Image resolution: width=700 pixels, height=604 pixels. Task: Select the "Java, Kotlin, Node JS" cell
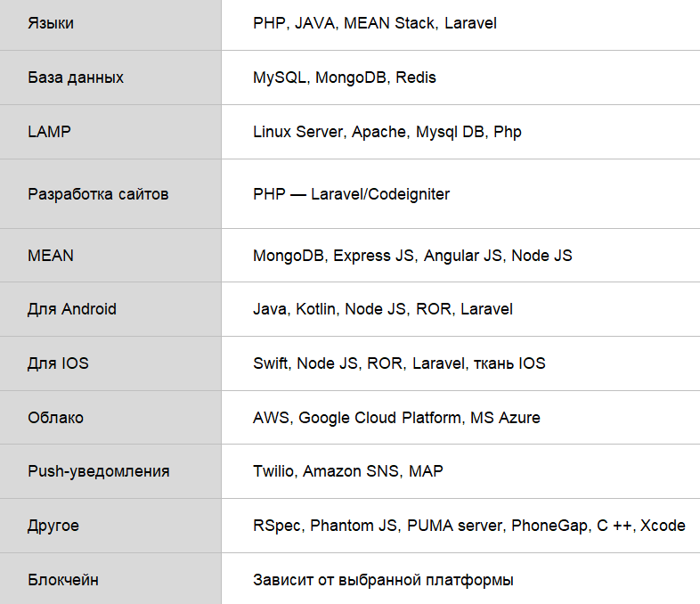coord(382,309)
